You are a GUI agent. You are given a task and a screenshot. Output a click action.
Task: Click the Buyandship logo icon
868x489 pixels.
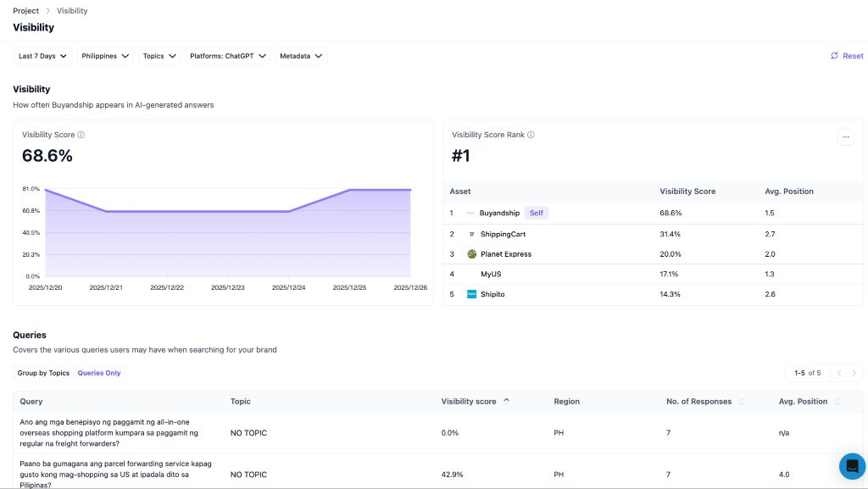(x=470, y=213)
